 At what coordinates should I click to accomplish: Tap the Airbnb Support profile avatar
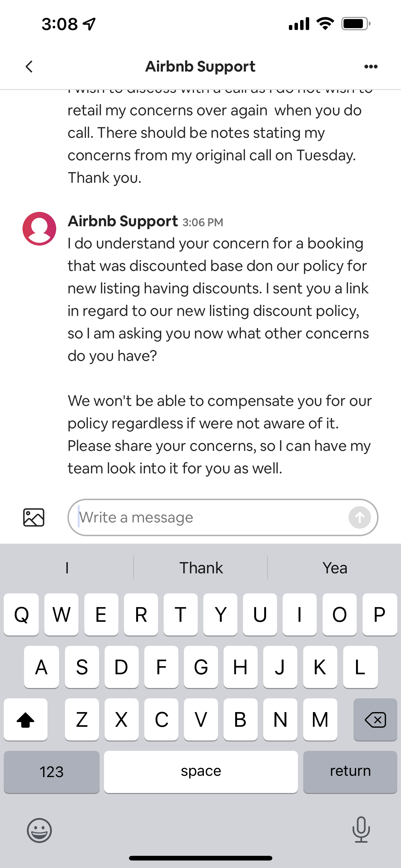click(x=39, y=228)
